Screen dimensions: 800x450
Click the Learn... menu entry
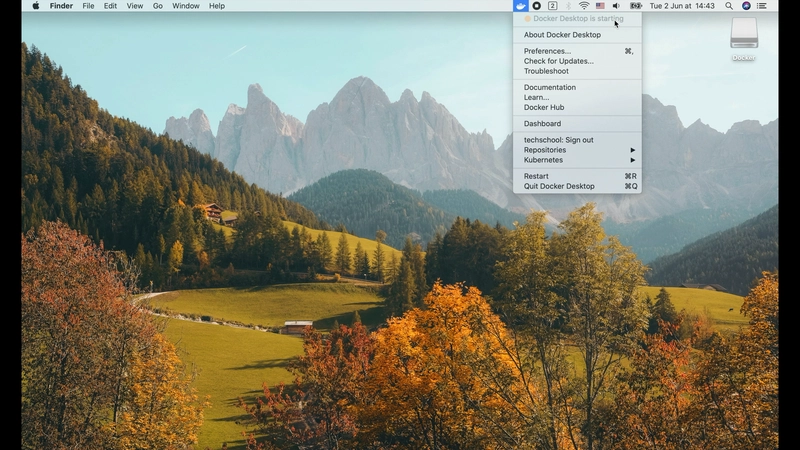[577, 97]
